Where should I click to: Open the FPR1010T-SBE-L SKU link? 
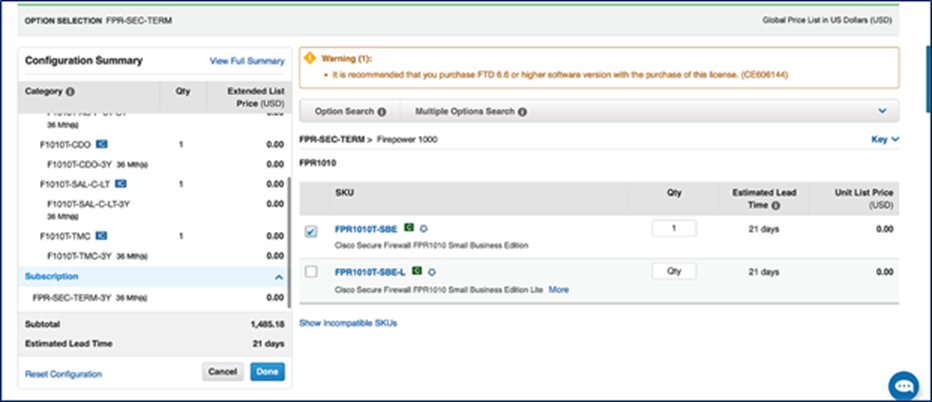(370, 272)
